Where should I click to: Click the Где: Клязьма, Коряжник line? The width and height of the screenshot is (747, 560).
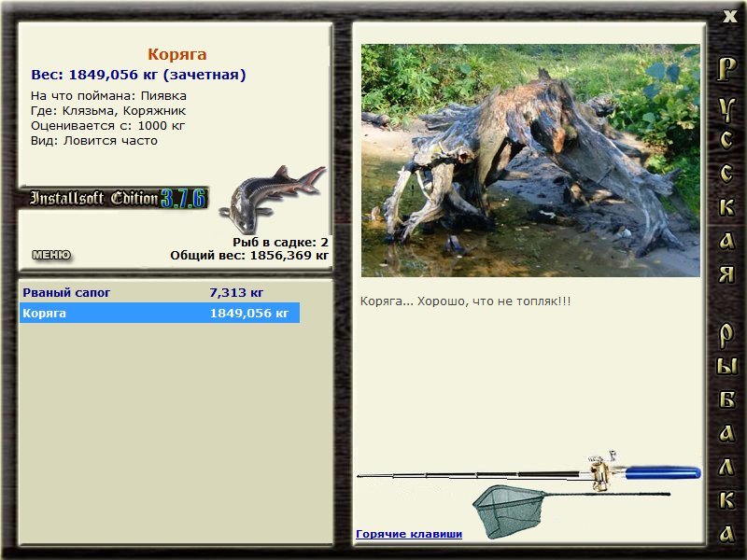[108, 111]
